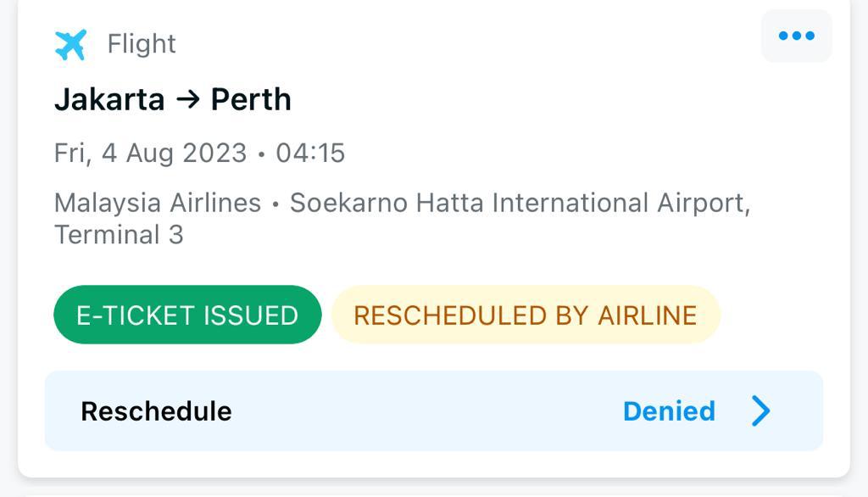This screenshot has width=868, height=497.
Task: Click the word Perth in the title
Action: click(251, 100)
